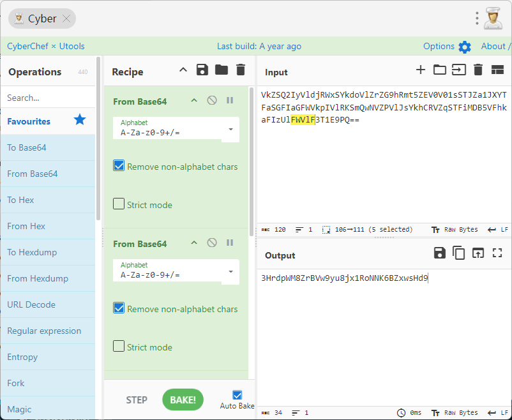
Task: Open the input Raw Bytes encoding selector
Action: point(455,230)
